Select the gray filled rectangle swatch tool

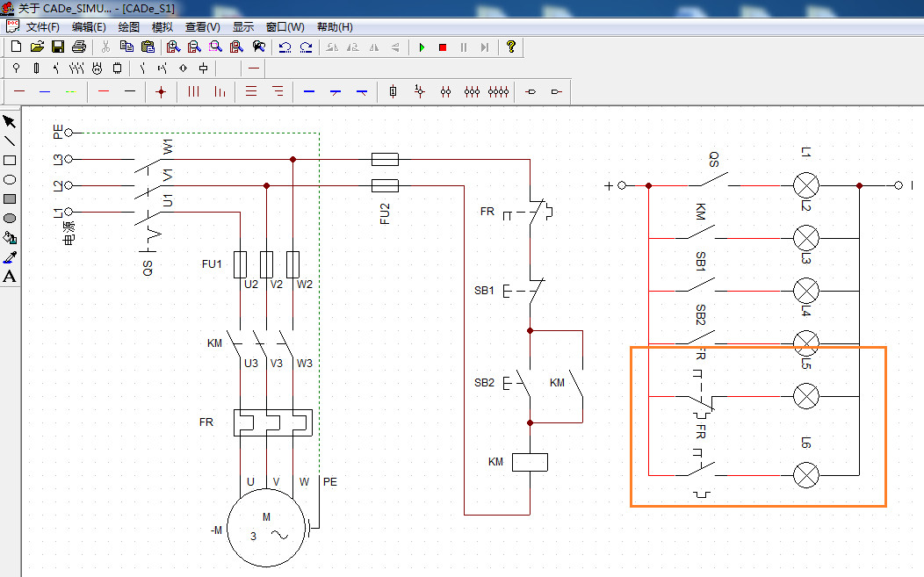tap(11, 198)
